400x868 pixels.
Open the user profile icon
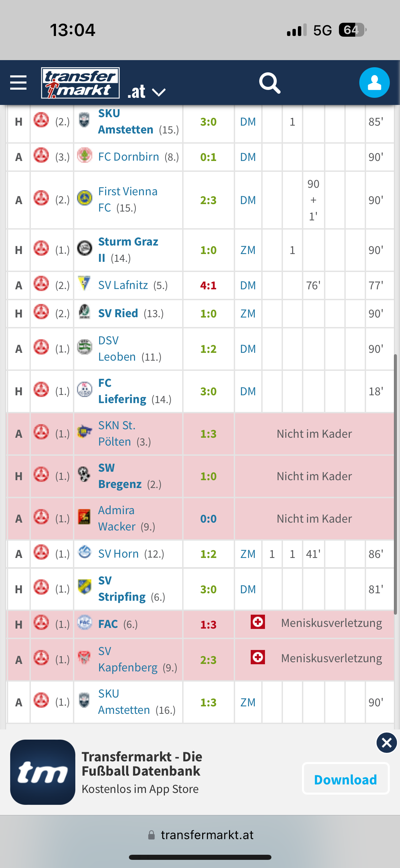(374, 83)
